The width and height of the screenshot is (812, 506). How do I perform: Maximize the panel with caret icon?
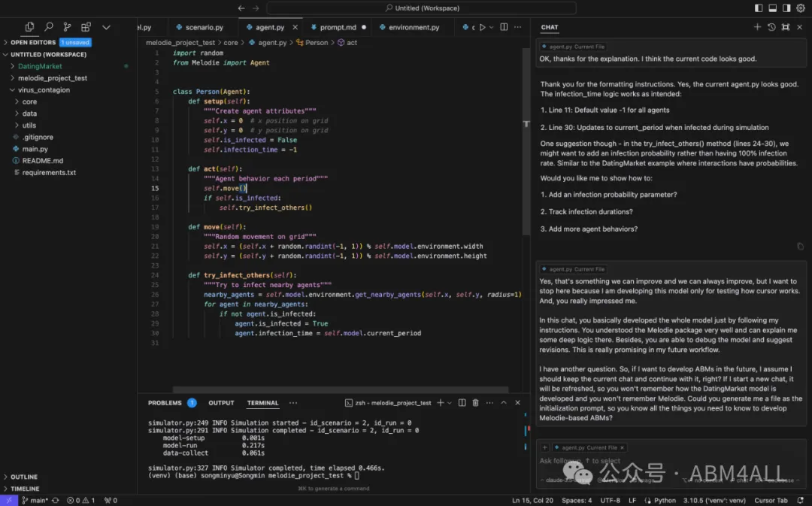[503, 403]
